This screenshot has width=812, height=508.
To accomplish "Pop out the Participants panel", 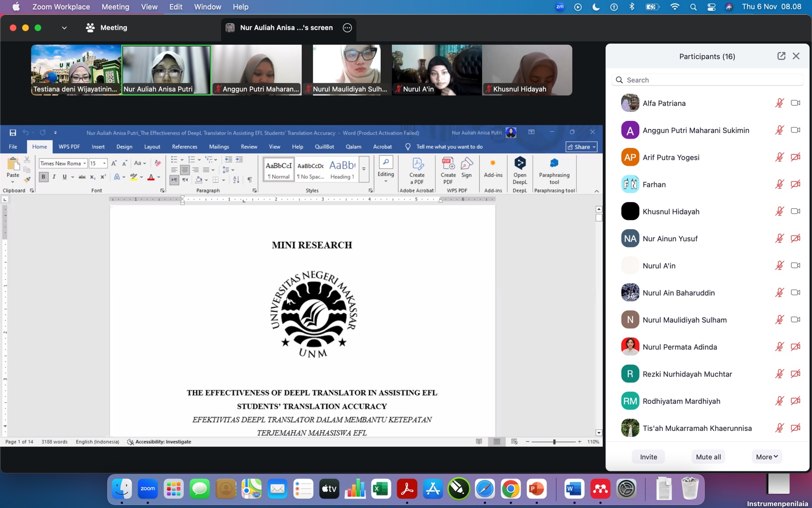I will [781, 56].
